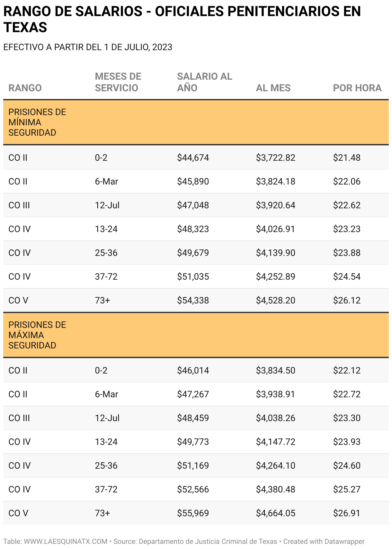This screenshot has height=549, width=392.
Task: Click the table title heading text
Action: click(182, 19)
